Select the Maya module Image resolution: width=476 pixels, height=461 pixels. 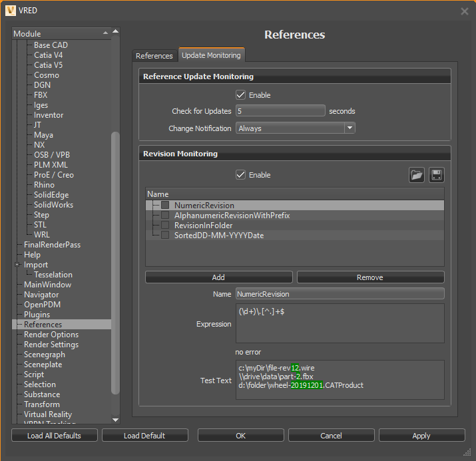[x=43, y=135]
